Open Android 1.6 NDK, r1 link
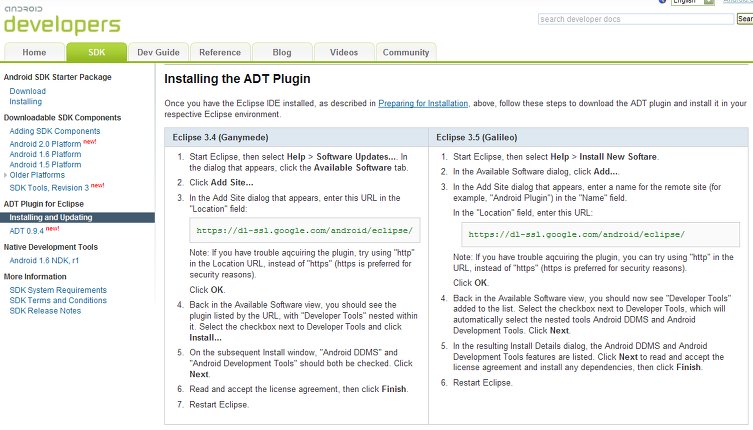 pyautogui.click(x=44, y=260)
